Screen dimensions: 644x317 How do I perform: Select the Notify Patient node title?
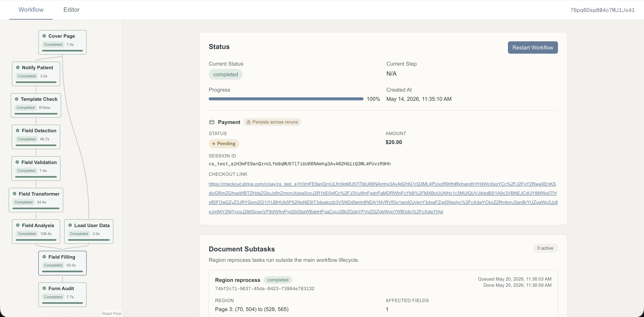[x=37, y=68]
